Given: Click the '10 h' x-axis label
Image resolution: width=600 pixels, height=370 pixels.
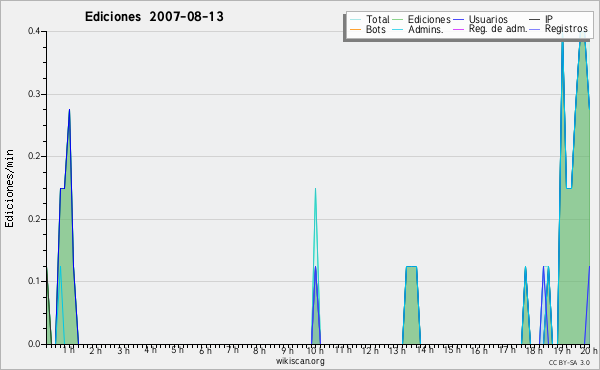Looking at the screenshot, I should pos(315,350).
